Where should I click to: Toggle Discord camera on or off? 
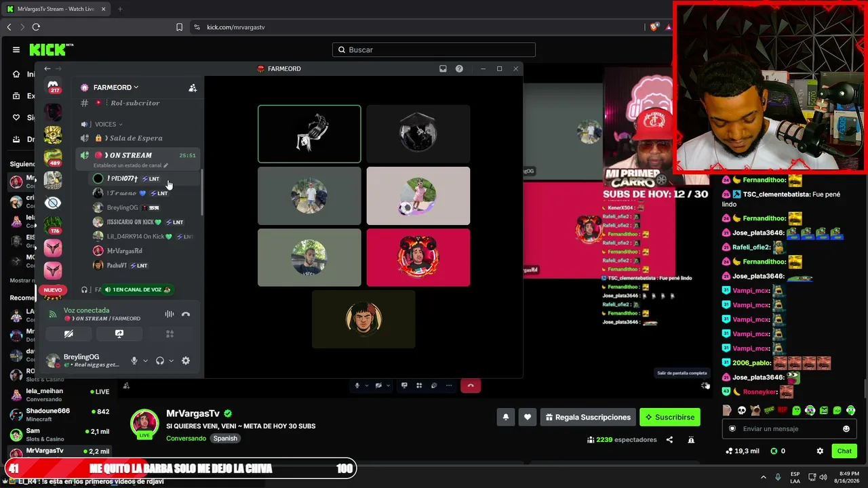tap(68, 333)
